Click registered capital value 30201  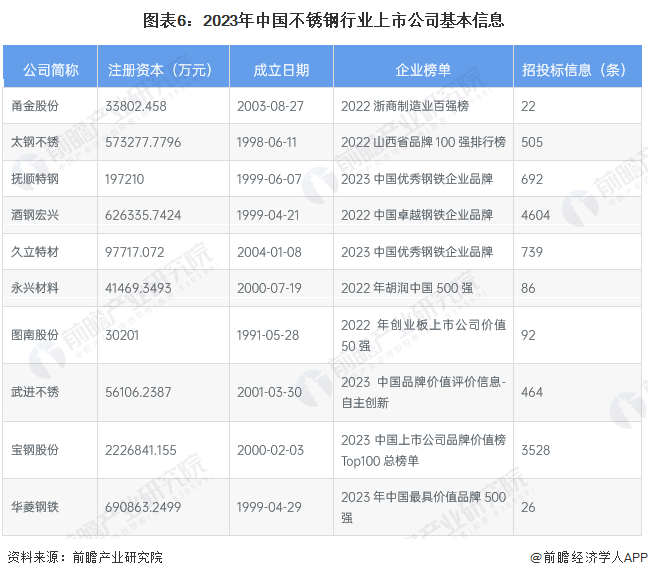click(x=122, y=335)
